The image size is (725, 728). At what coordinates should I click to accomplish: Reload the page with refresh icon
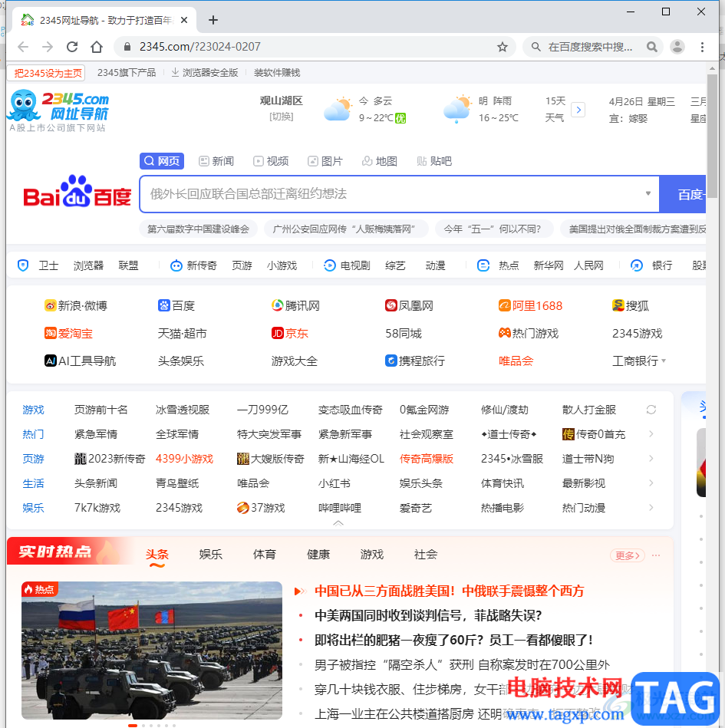tap(72, 47)
